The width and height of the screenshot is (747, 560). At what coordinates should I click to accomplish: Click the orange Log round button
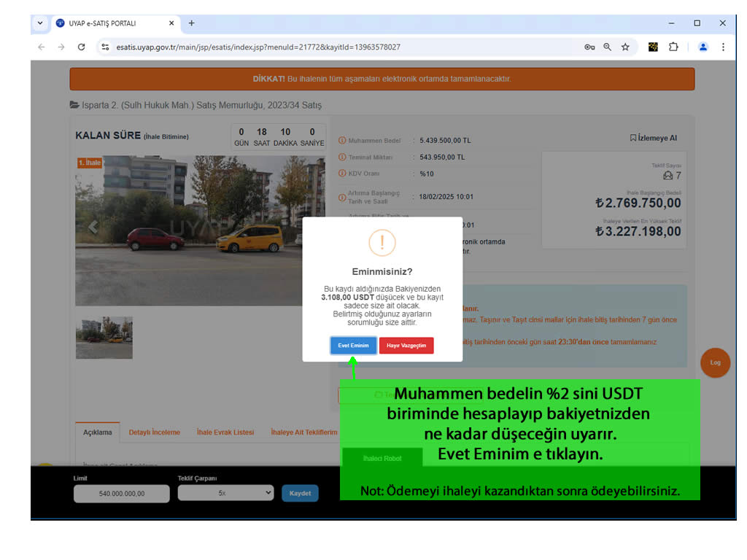point(715,363)
